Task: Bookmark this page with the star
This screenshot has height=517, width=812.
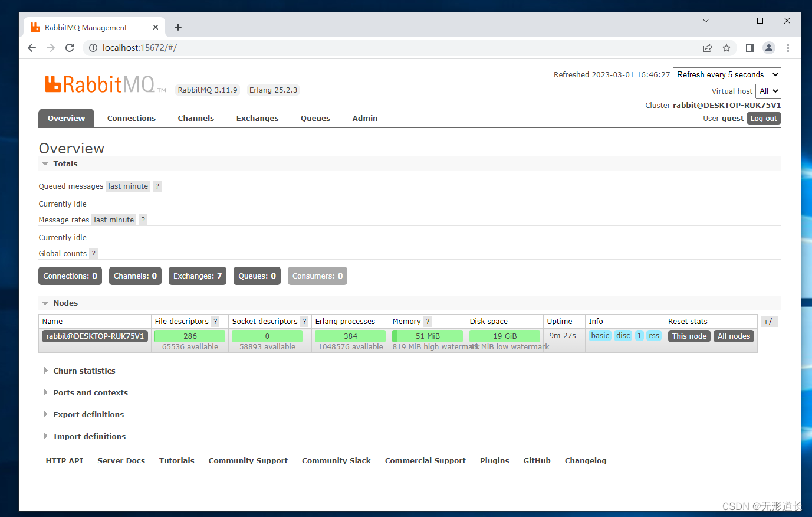Action: click(726, 48)
